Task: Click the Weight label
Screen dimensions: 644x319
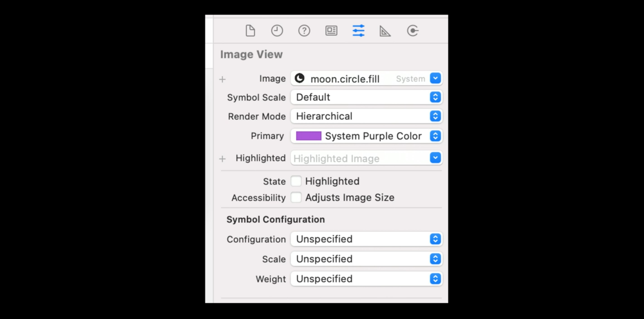Action: [271, 279]
